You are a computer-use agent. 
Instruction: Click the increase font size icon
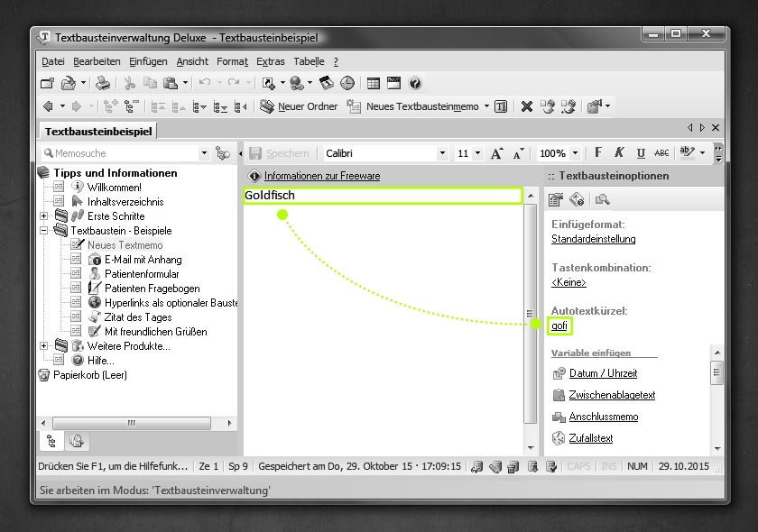(x=496, y=153)
